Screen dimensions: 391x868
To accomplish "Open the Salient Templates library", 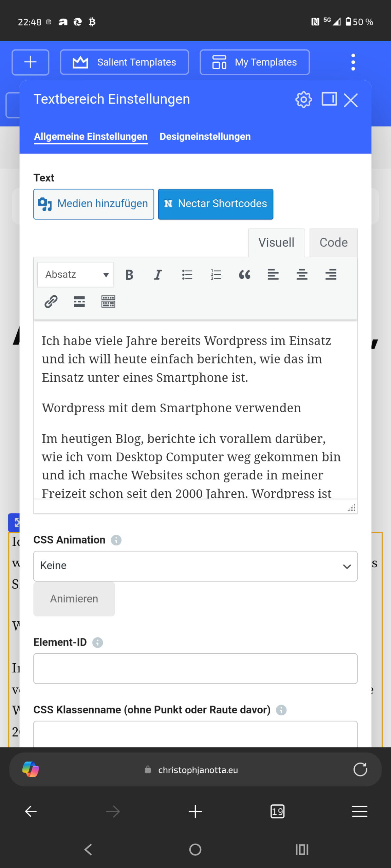I will (125, 62).
